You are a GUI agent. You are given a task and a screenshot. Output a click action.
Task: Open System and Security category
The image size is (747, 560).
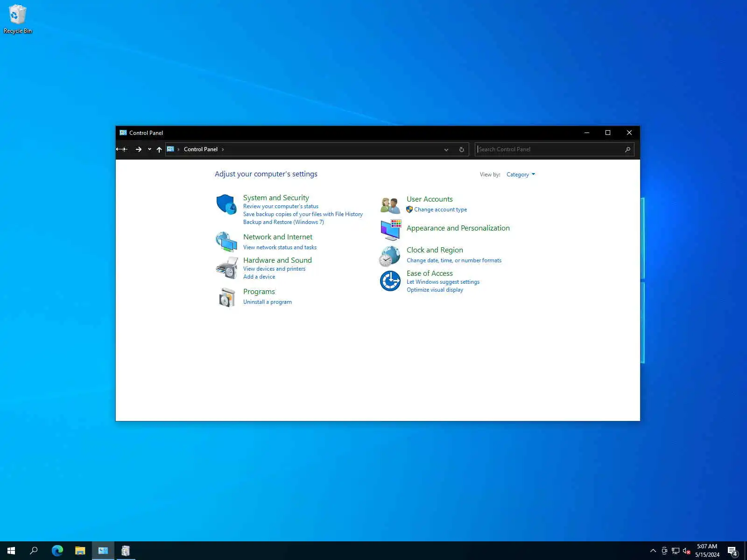(x=276, y=198)
